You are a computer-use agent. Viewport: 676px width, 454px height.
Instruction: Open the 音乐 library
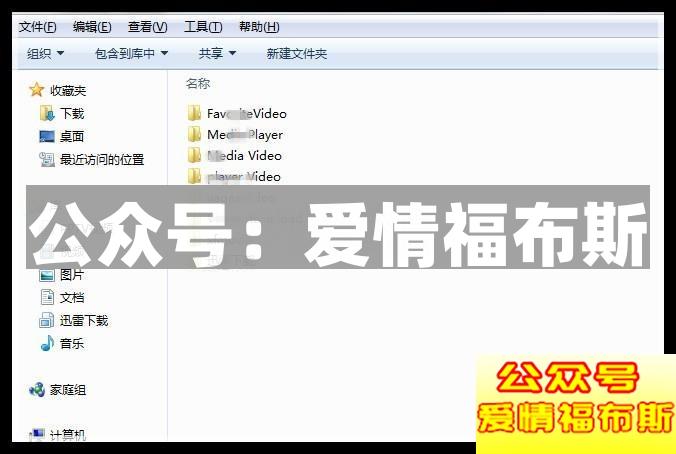pos(72,344)
